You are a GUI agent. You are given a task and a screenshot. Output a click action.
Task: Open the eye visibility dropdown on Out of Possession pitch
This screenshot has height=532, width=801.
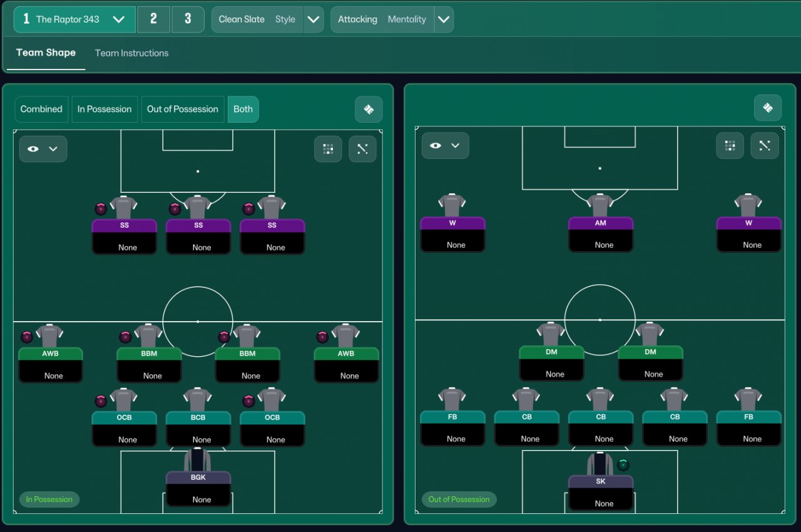click(x=445, y=145)
